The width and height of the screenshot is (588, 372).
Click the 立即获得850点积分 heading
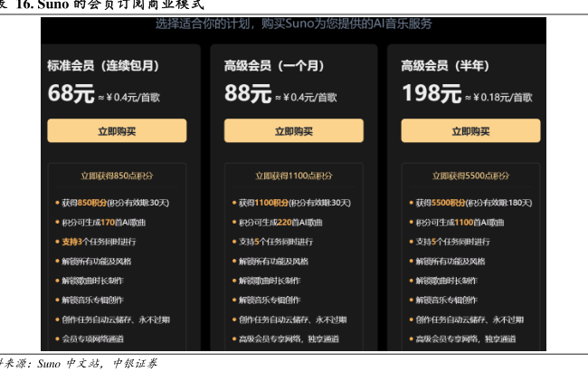[117, 176]
